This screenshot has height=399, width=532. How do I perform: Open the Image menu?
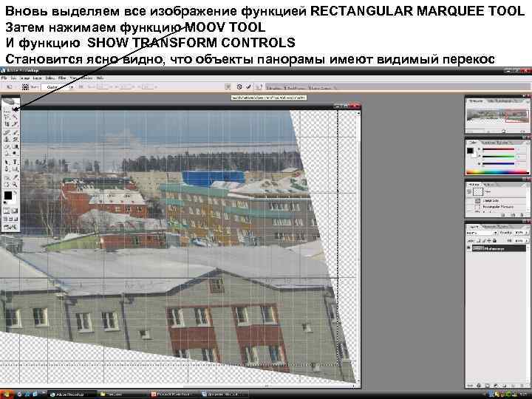pos(25,78)
